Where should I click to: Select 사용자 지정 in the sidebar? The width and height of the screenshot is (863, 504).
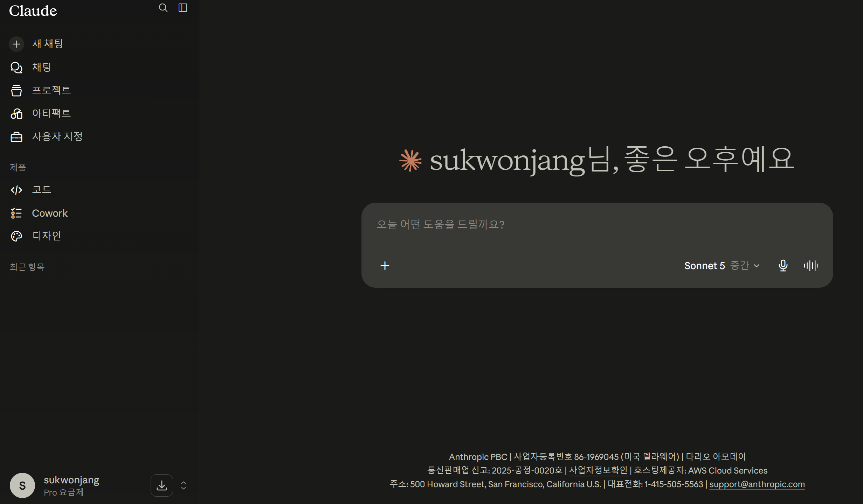tap(57, 136)
